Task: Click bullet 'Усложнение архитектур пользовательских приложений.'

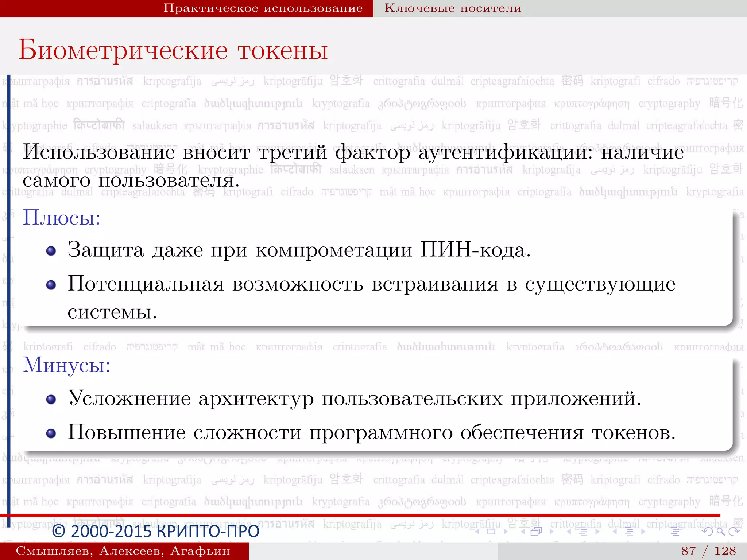Action: tap(355, 398)
